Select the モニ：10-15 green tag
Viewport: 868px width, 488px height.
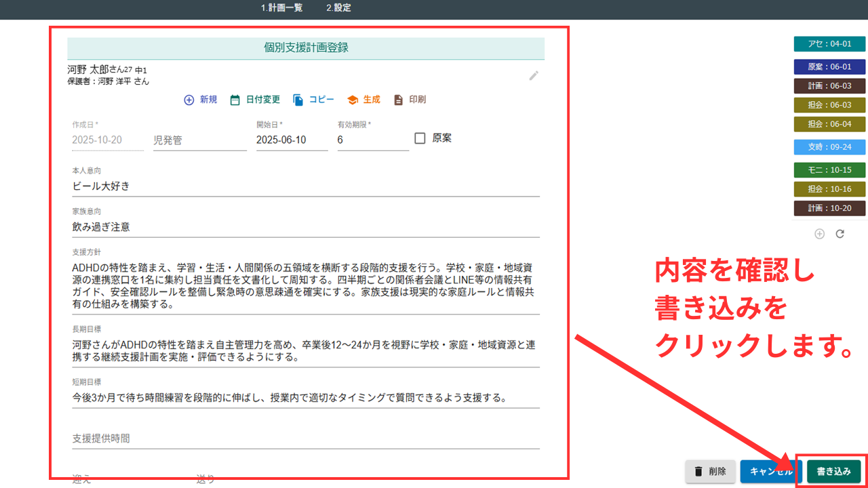coord(829,169)
